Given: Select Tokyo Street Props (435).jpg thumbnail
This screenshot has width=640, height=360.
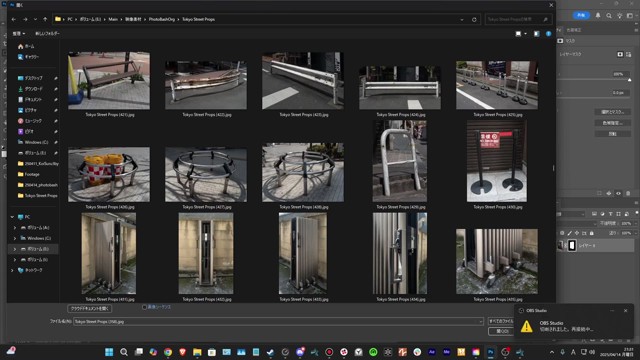Looking at the screenshot, I should pyautogui.click(x=497, y=261).
